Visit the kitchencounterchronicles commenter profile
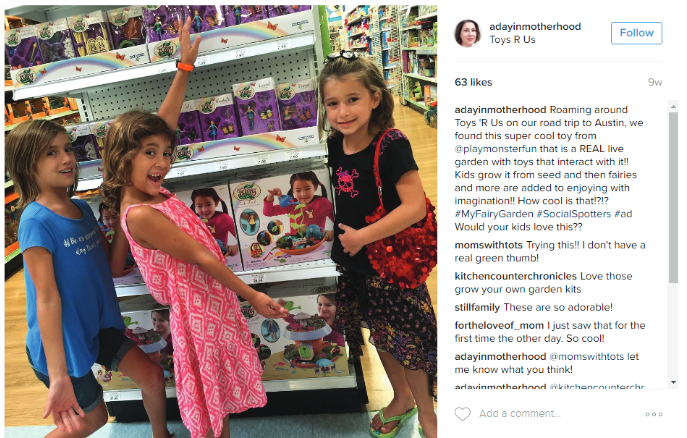 pos(516,276)
